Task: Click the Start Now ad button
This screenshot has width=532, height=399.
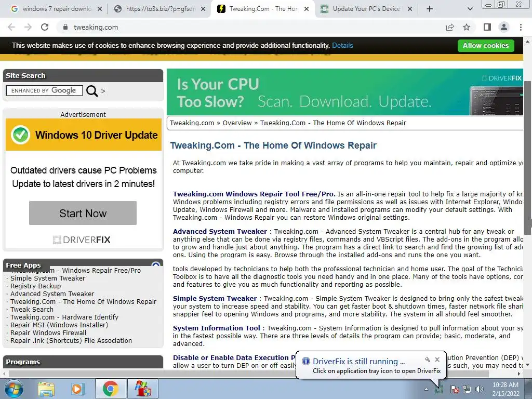Action: 83,213
